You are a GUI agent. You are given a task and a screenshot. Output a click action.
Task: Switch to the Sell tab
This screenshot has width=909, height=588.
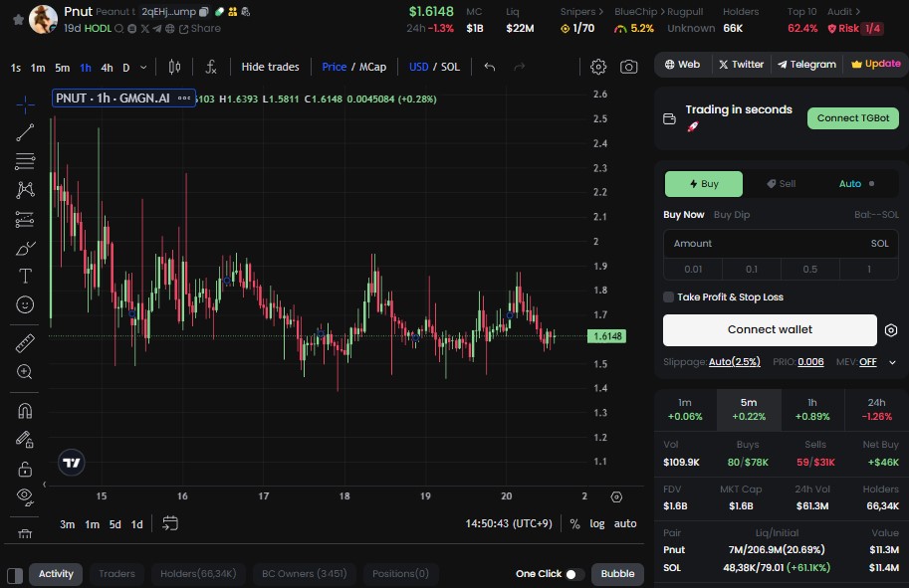pos(782,183)
